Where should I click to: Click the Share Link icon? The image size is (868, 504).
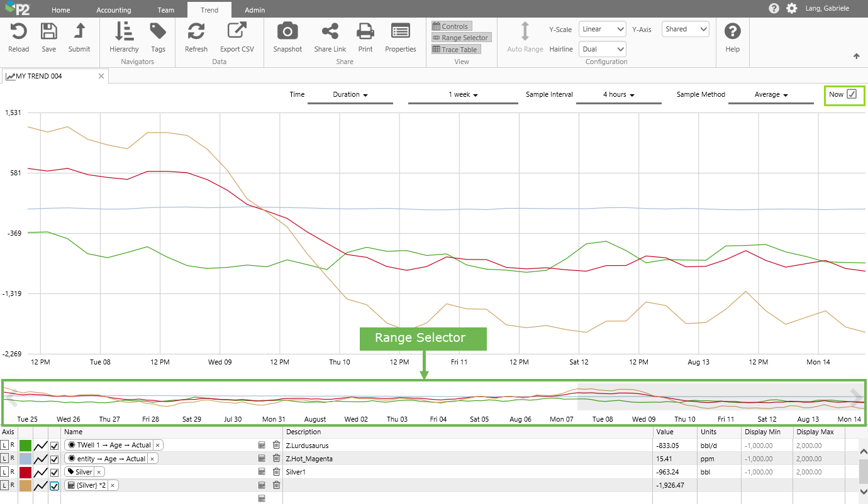click(x=330, y=31)
